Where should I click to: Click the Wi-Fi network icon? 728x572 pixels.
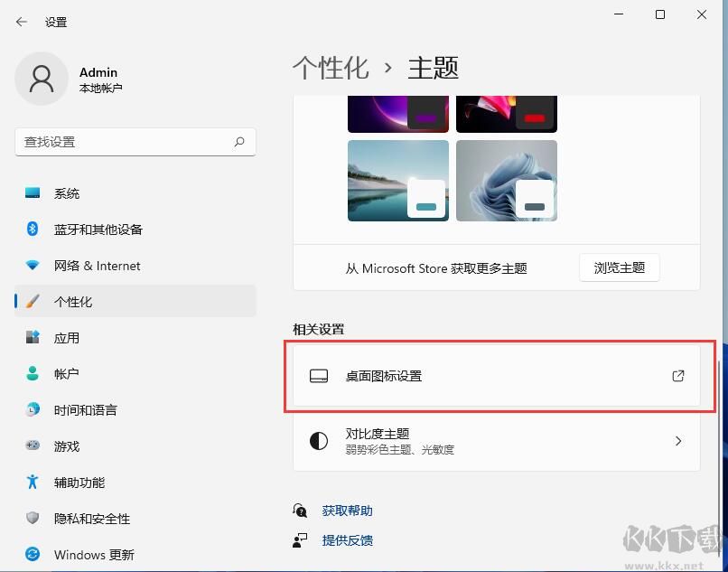pos(33,265)
